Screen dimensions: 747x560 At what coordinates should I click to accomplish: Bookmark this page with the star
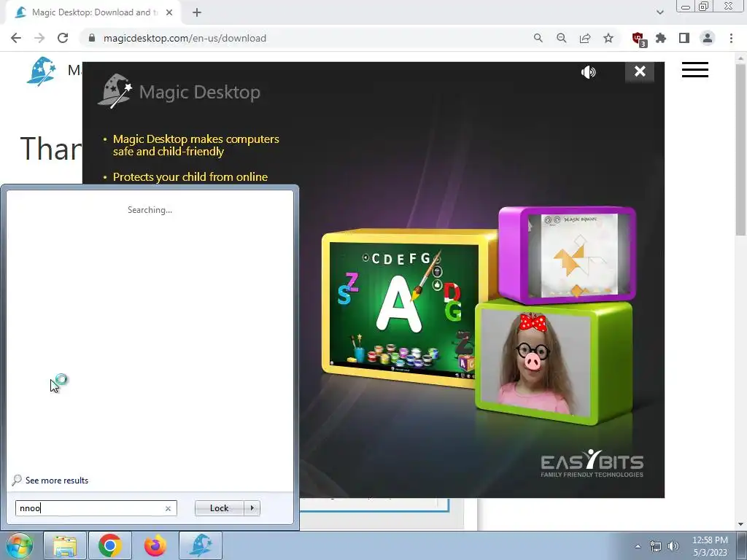[608, 38]
